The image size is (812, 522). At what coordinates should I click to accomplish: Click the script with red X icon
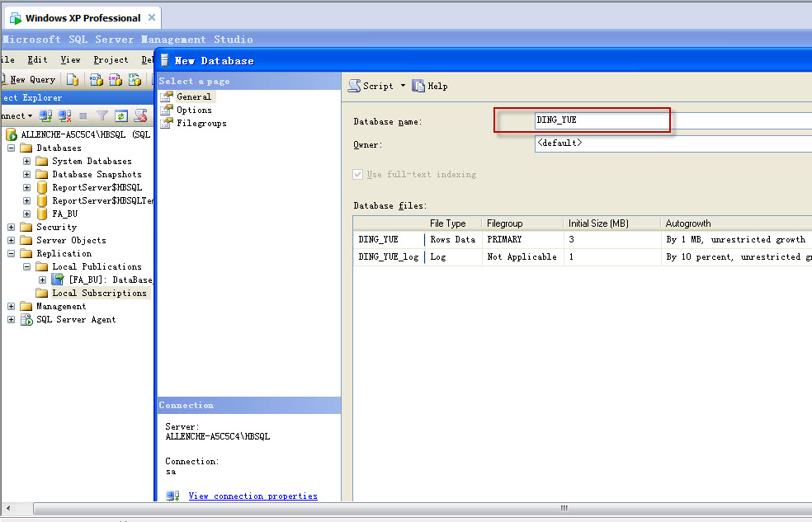coord(140,116)
